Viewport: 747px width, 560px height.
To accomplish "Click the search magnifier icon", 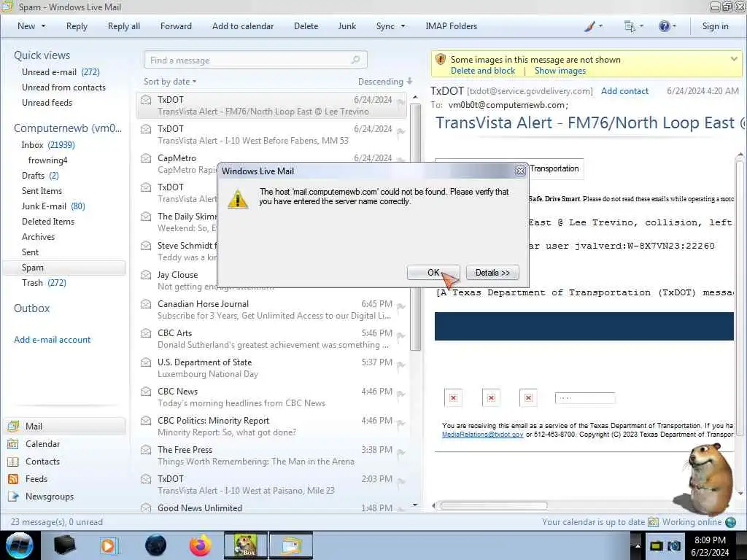I will click(356, 60).
